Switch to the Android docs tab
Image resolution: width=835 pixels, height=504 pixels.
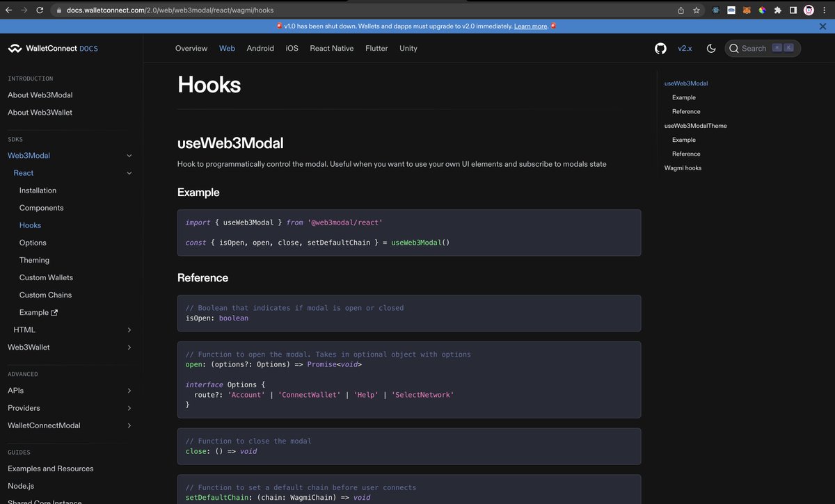(260, 48)
